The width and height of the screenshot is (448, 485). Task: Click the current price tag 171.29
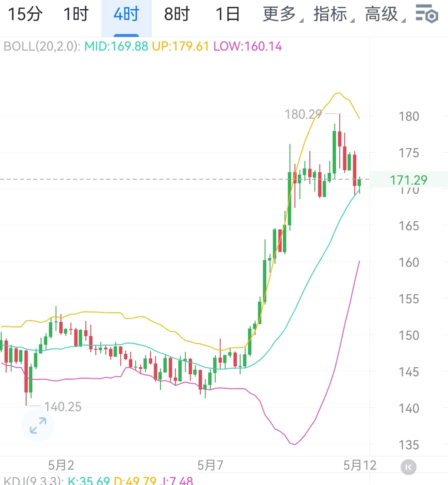(x=409, y=180)
